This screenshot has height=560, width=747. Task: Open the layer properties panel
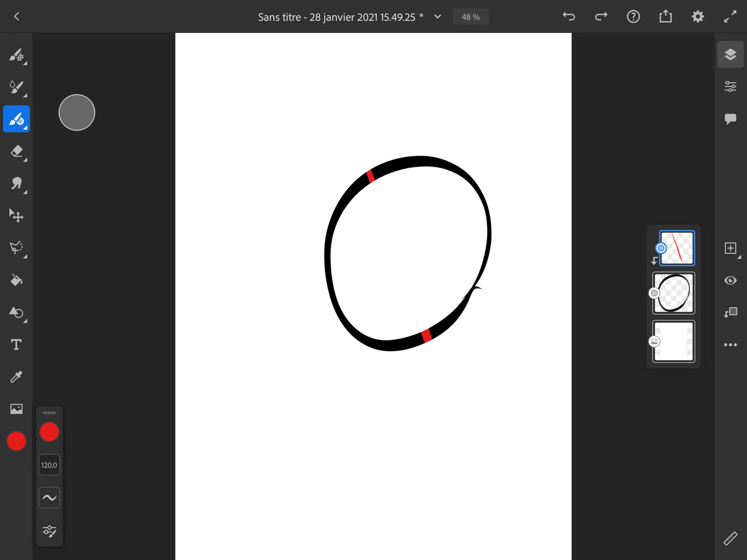click(730, 87)
